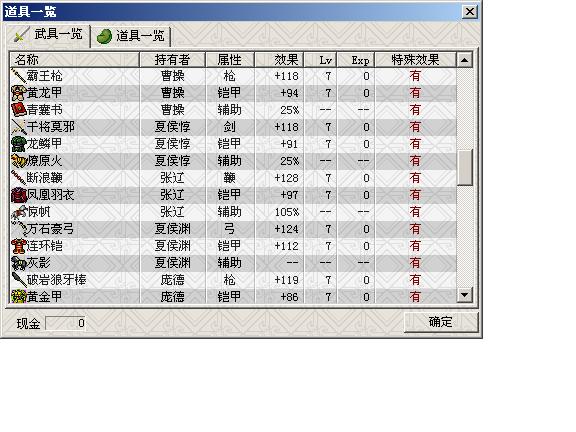Open the 道具一览 bean tab

pyautogui.click(x=131, y=36)
